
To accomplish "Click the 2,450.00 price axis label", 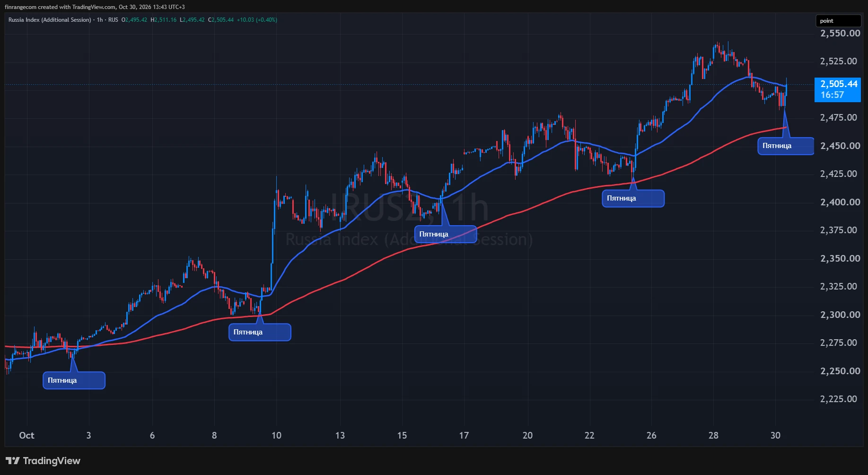I will pyautogui.click(x=840, y=146).
